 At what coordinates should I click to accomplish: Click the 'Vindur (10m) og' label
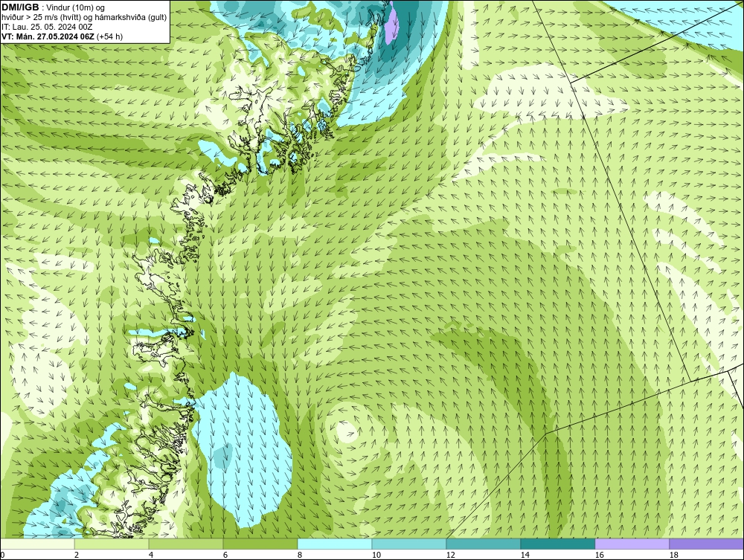(x=76, y=7)
